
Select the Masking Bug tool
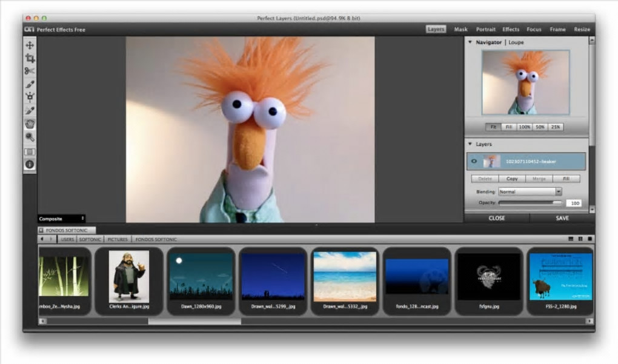tap(30, 97)
